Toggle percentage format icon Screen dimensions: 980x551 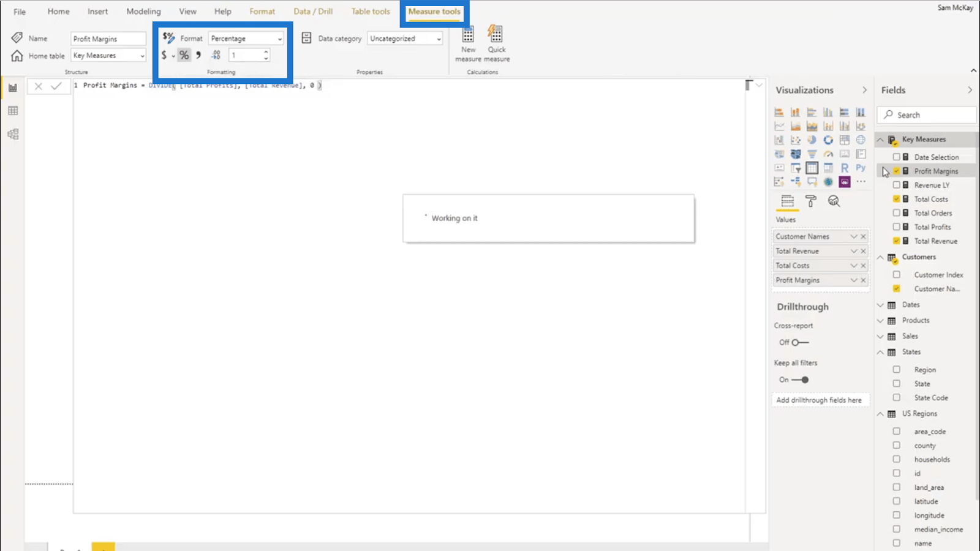(x=184, y=55)
